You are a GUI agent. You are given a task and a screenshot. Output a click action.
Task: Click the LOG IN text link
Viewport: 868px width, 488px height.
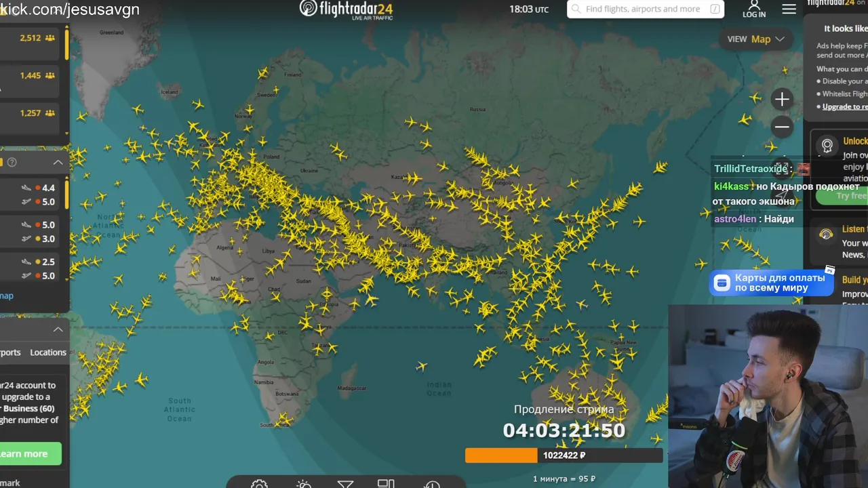click(x=754, y=14)
